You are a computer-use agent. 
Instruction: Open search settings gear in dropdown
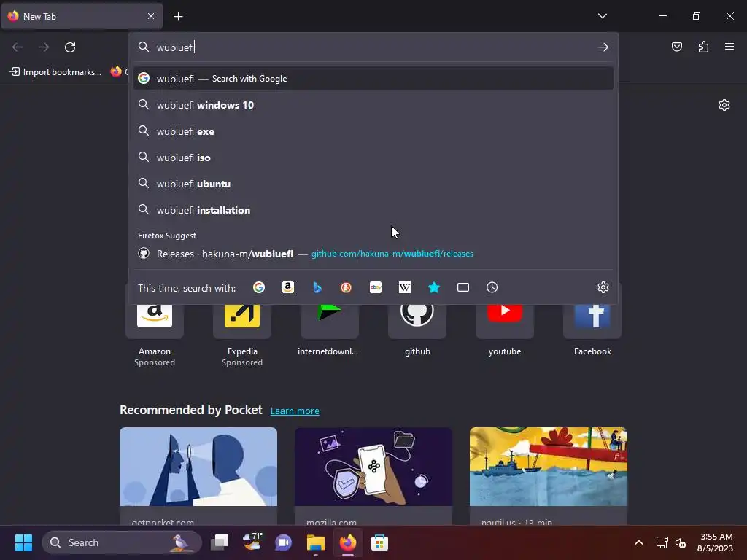tap(603, 287)
